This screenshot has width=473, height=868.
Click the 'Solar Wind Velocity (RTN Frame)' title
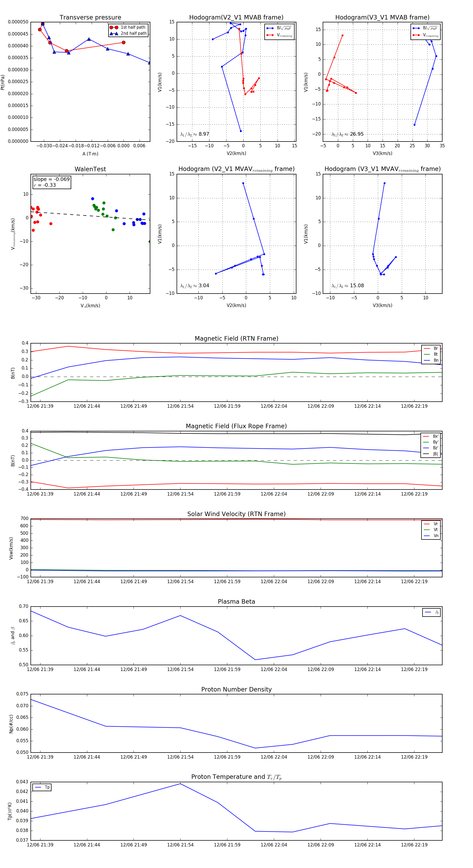(x=236, y=514)
